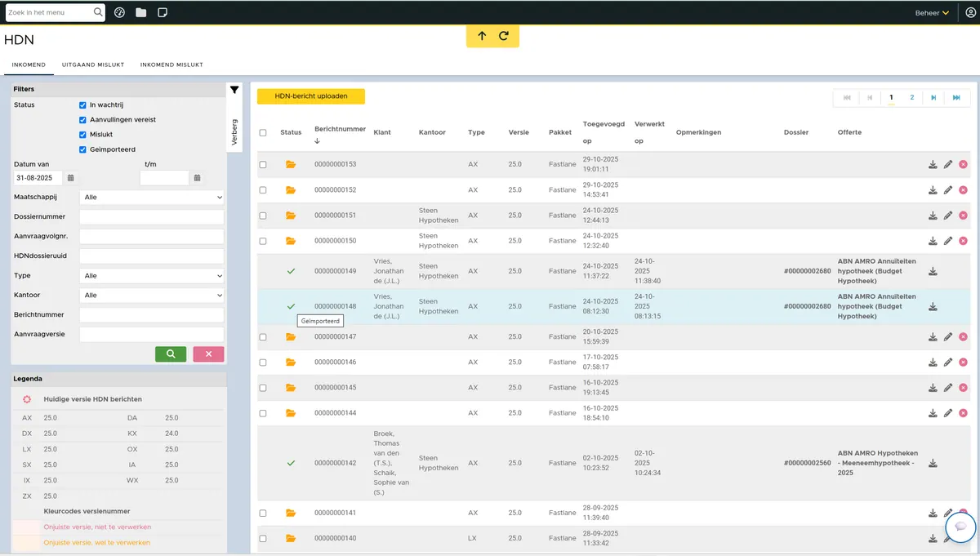Open the Kantoor filter dropdown
Viewport: 980px width, 556px height.
pos(152,296)
